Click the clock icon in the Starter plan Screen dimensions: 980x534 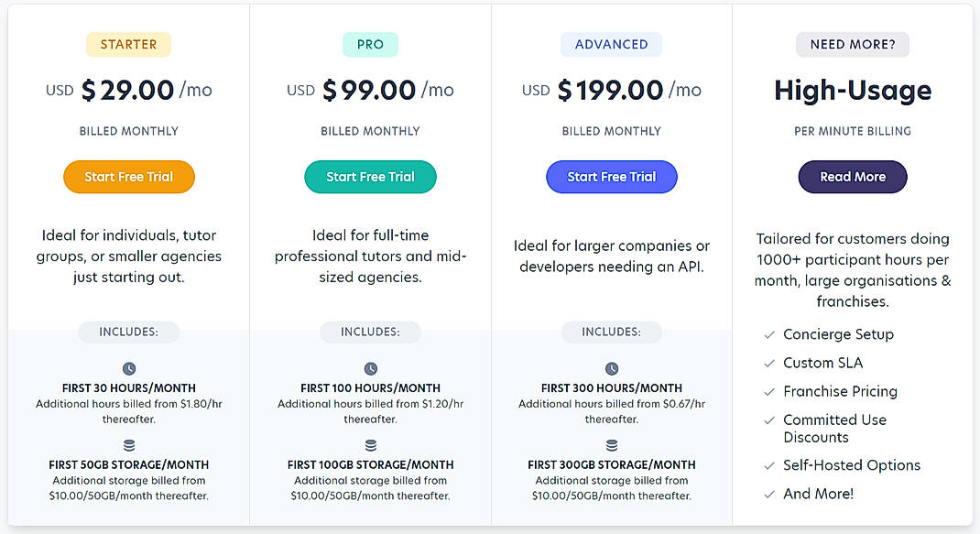point(128,368)
